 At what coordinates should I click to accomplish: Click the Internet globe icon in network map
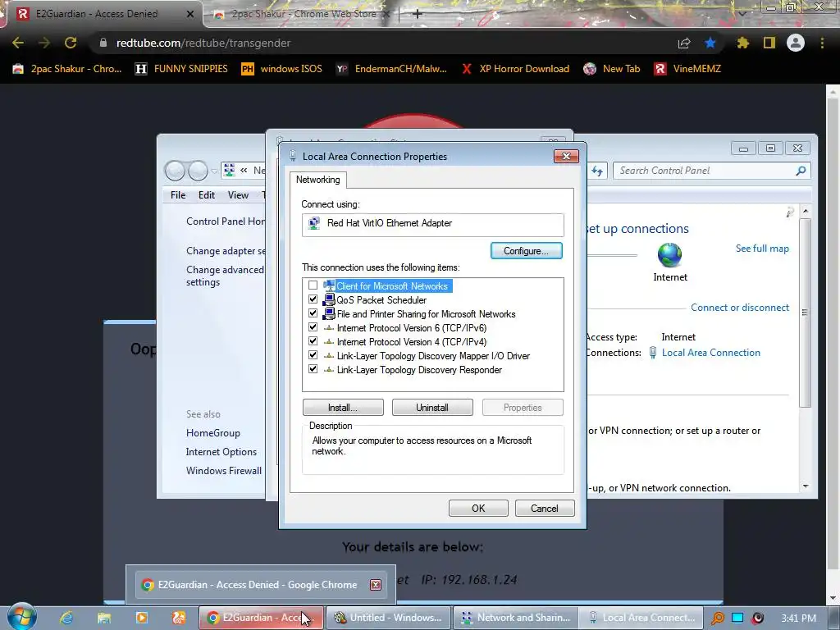coord(669,255)
